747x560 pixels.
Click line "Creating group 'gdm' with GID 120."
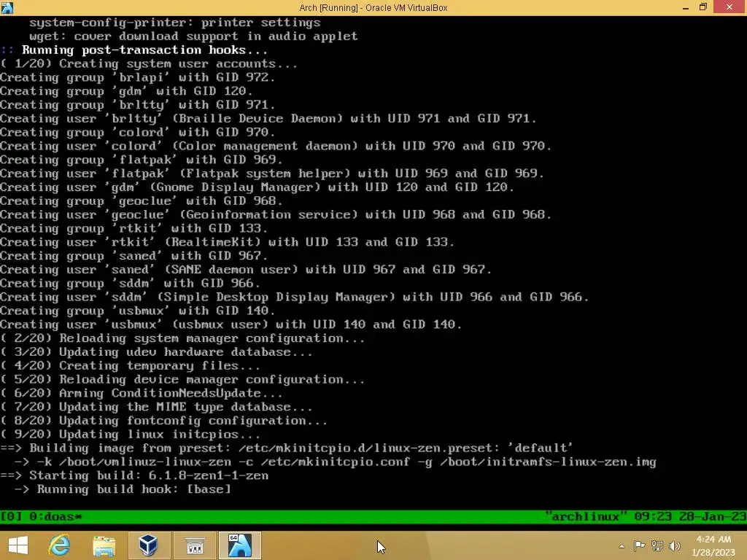pos(126,91)
